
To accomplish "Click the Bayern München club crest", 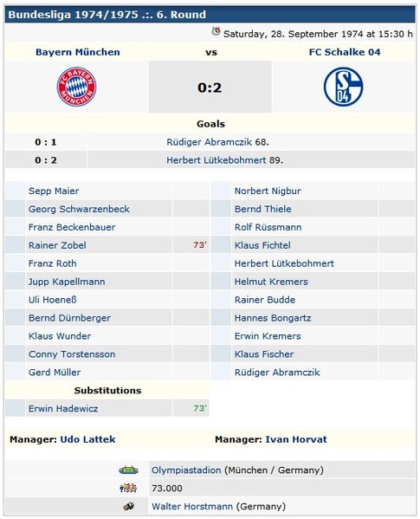I will pos(76,87).
